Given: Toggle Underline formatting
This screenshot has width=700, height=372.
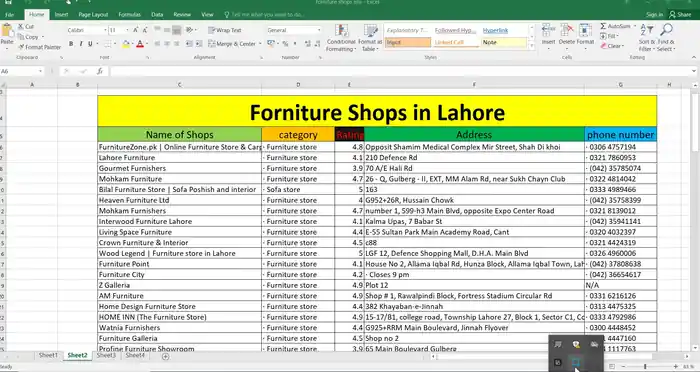Looking at the screenshot, I should click(x=90, y=44).
